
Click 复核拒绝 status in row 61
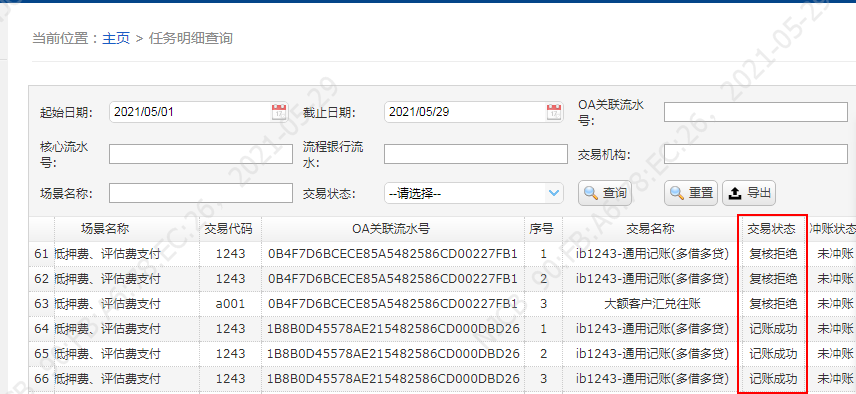(x=772, y=254)
